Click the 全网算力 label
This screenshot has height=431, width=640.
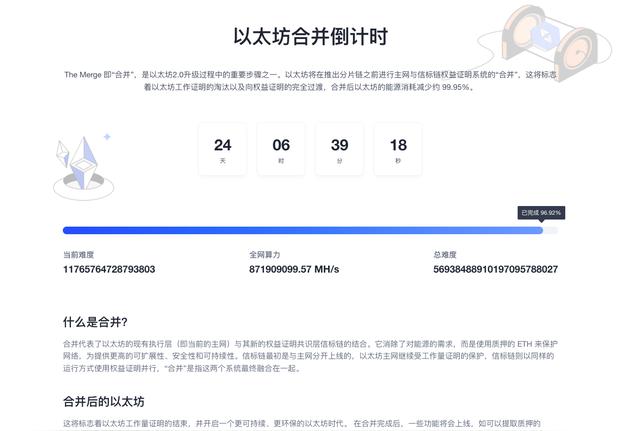point(264,255)
